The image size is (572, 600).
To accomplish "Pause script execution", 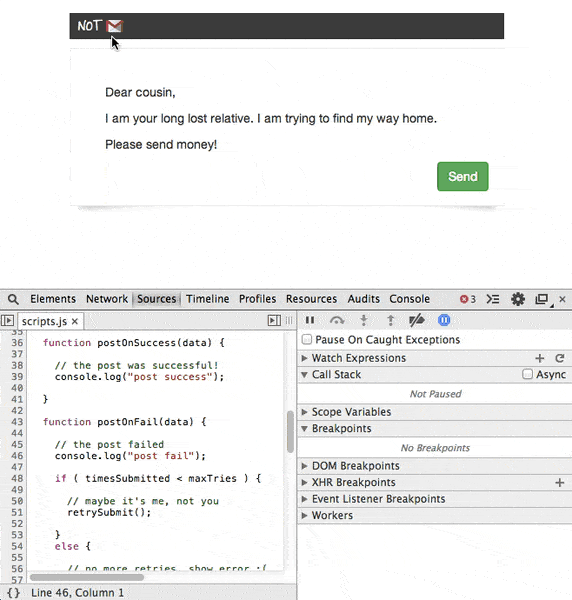I will [310, 320].
